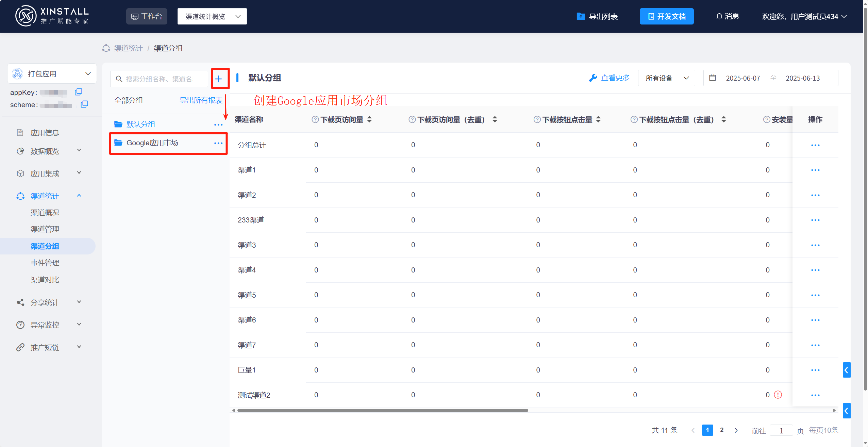The image size is (868, 447).
Task: Open actions menu for 233渠道 row
Action: 815,220
